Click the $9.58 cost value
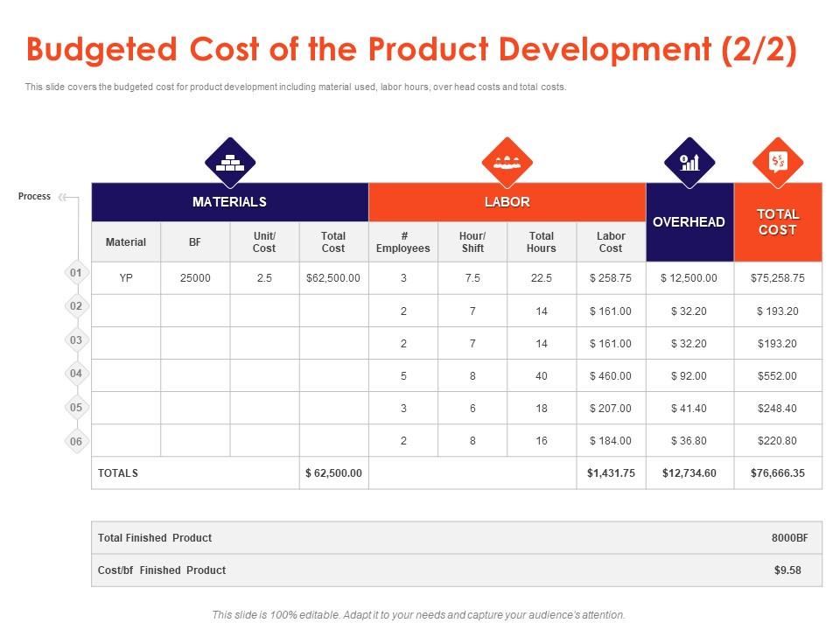 click(x=787, y=570)
